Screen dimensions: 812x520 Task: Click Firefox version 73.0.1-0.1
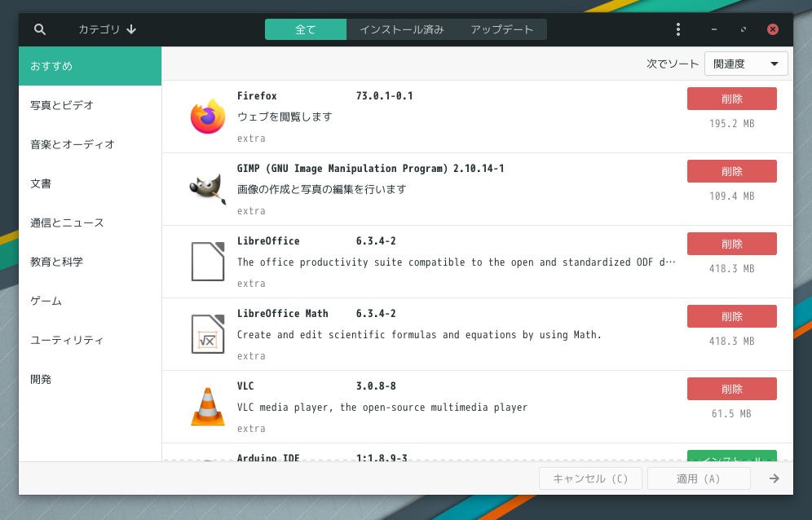(x=384, y=96)
